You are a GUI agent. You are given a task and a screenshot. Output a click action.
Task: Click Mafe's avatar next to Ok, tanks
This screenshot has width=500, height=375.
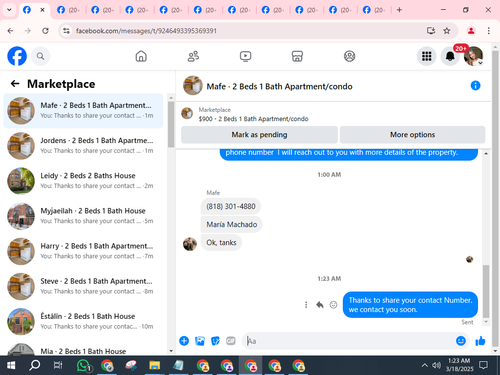tap(190, 244)
